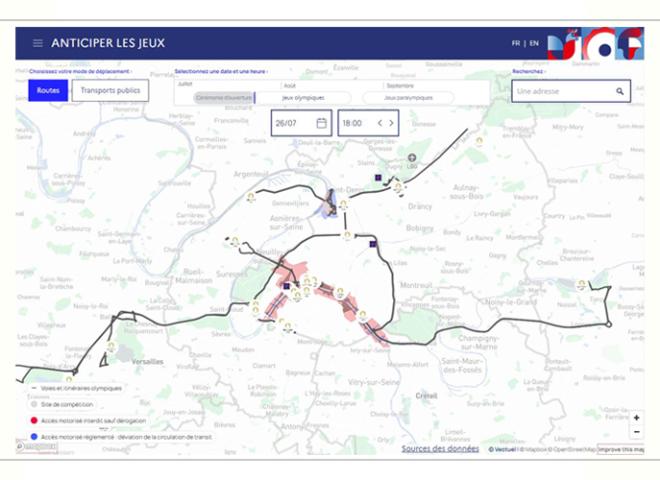
Task: Choose the Jeux paralympiques period
Action: click(408, 98)
